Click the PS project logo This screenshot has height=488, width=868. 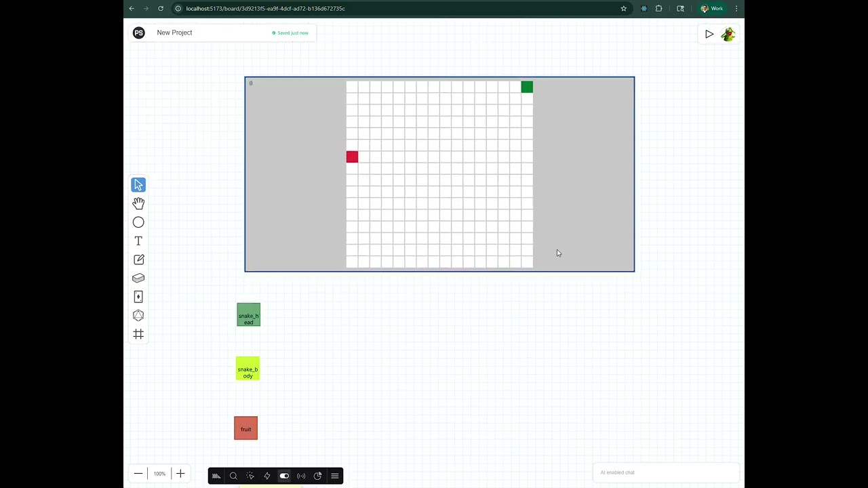coord(139,33)
